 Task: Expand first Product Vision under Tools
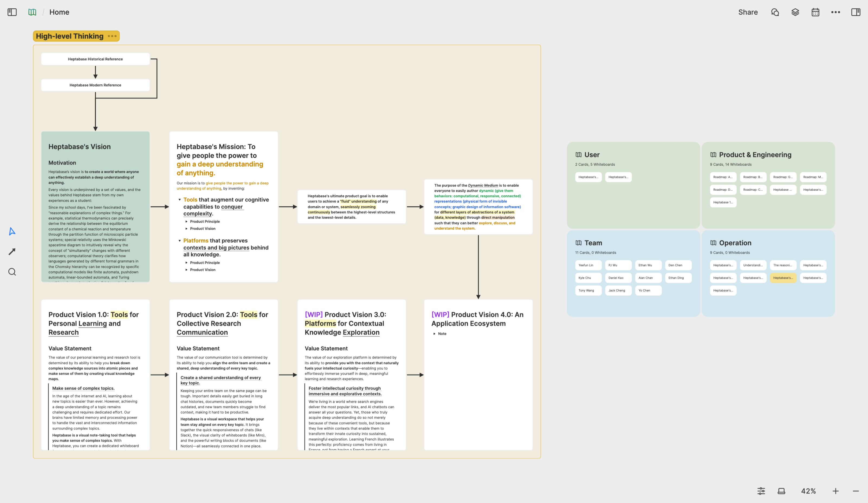pos(186,229)
